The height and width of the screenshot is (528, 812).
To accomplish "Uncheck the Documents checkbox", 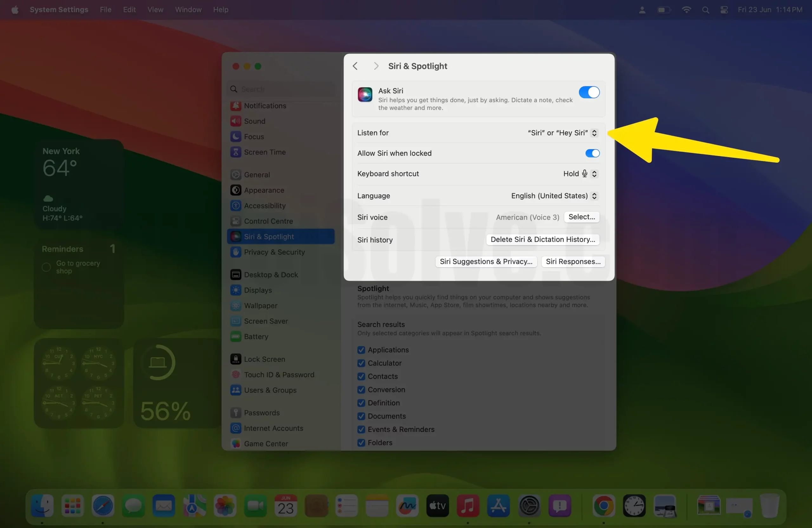I will pyautogui.click(x=361, y=416).
